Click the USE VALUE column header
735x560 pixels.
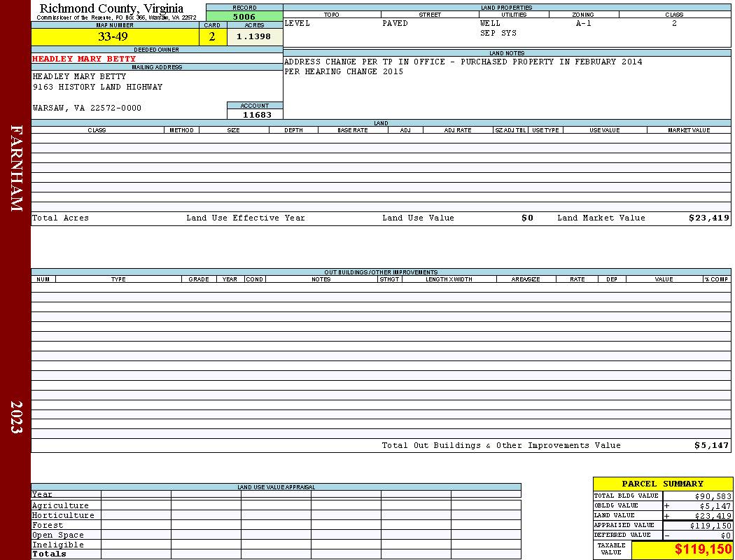[x=605, y=130]
